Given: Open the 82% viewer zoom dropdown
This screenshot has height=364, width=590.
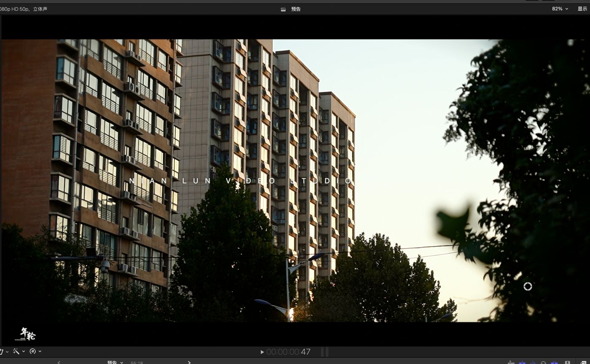Looking at the screenshot, I should tap(560, 9).
